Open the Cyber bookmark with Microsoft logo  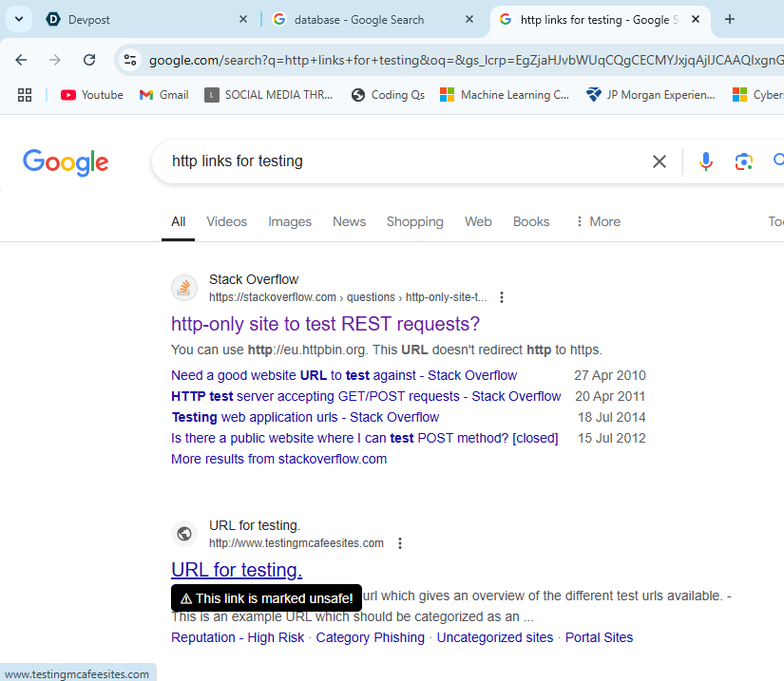[x=757, y=95]
